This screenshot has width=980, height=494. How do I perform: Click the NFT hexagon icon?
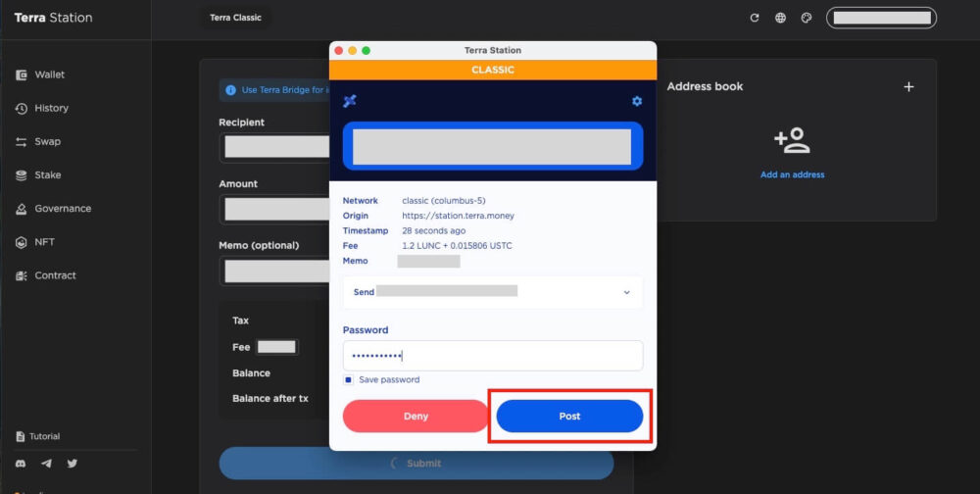(x=22, y=242)
